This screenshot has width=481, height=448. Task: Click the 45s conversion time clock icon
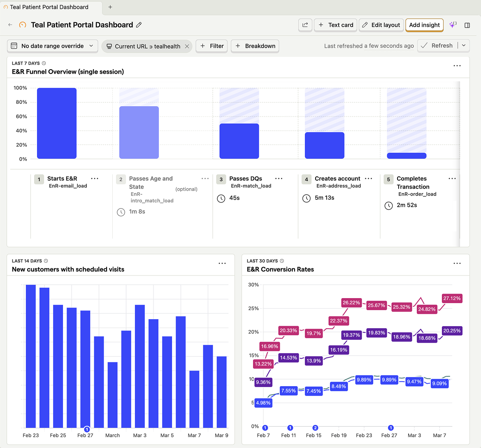[221, 198]
